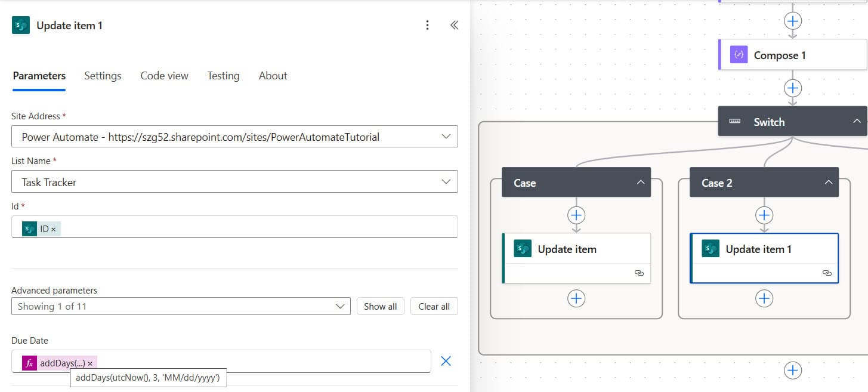Click the SharePoint icon in the panel header
Image resolution: width=868 pixels, height=392 pixels.
tap(20, 25)
